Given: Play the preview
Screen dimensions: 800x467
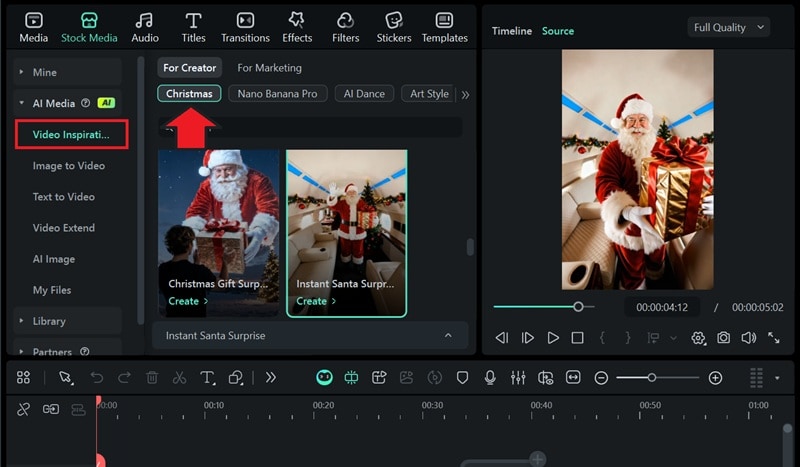Looking at the screenshot, I should 553,337.
